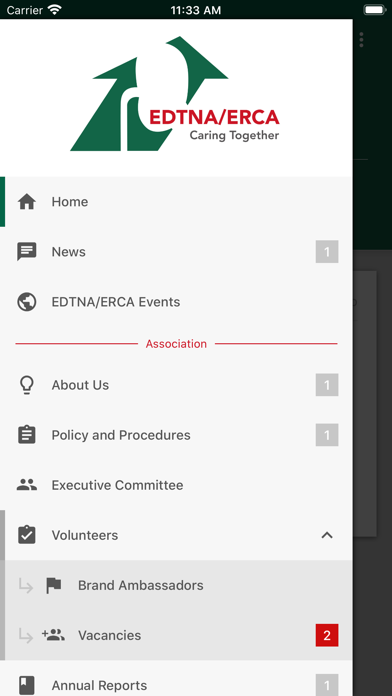Screen dimensions: 392x696
Task: Open the About Us menu item
Action: [x=176, y=385]
